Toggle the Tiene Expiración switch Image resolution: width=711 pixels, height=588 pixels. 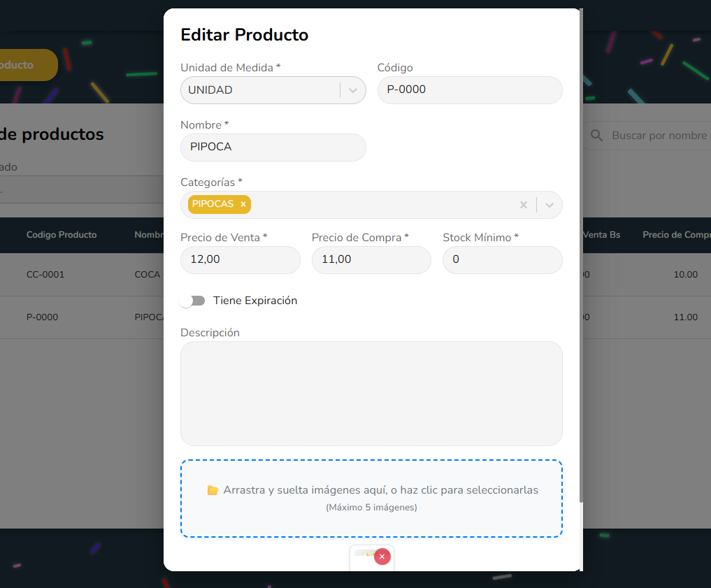[192, 301]
